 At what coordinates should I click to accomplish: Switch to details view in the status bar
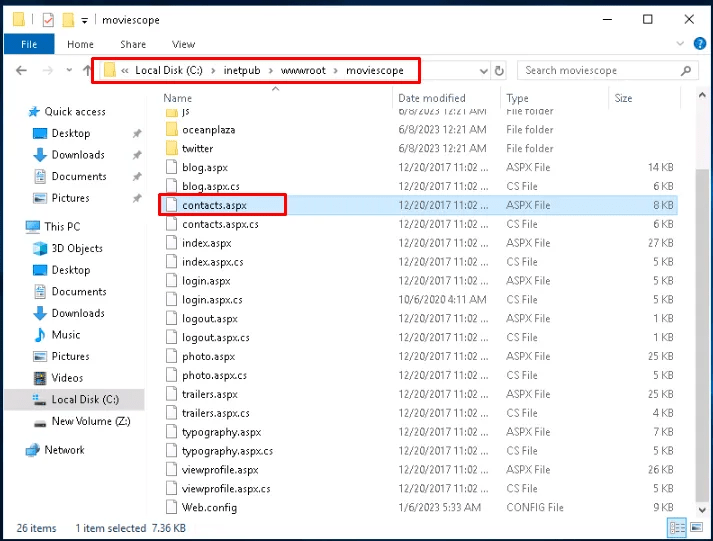tap(678, 527)
